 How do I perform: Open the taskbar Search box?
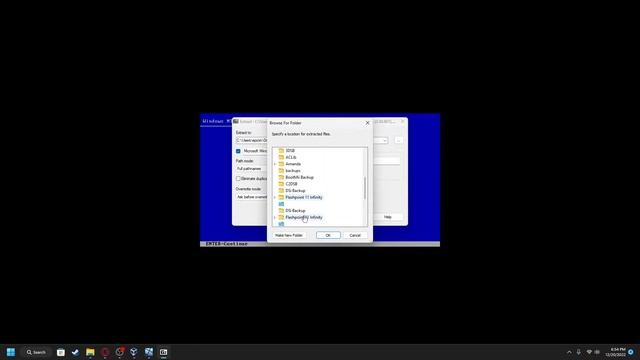[36, 352]
